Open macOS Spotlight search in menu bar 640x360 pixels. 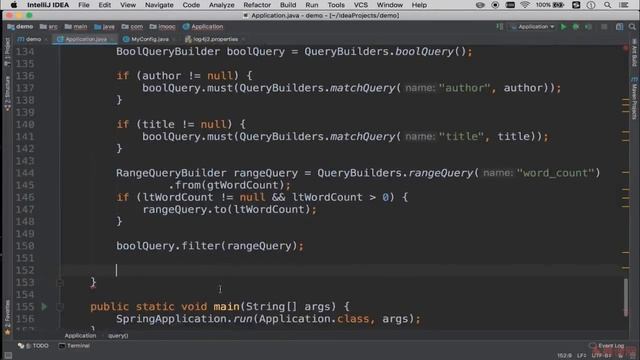(x=607, y=5)
